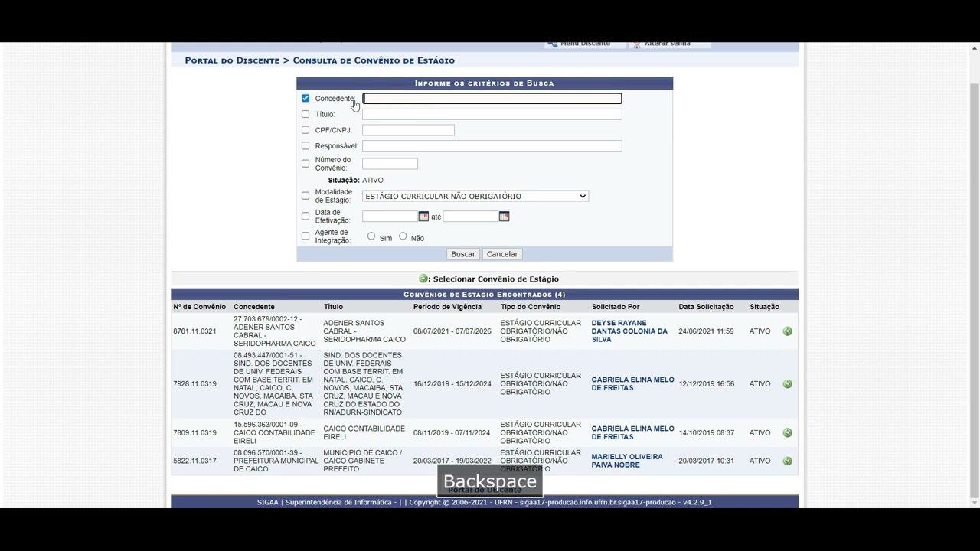Enable the Título filter checkbox
980x551 pixels.
pos(305,114)
